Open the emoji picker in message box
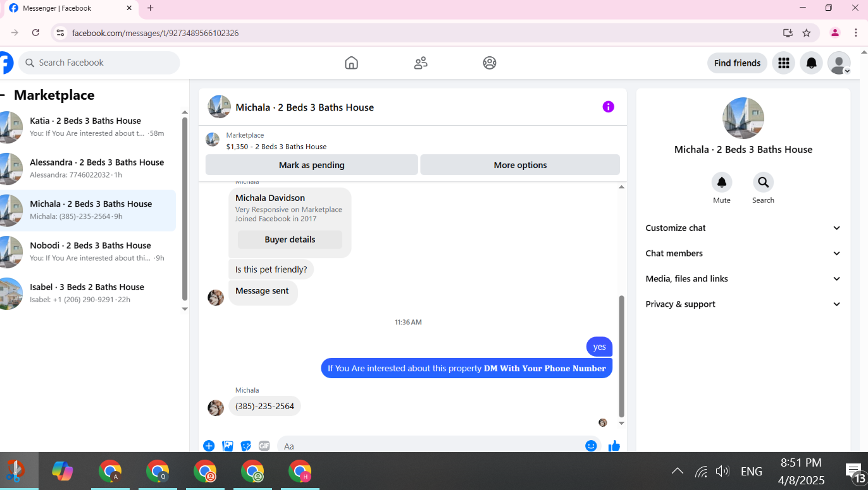 [x=591, y=446]
